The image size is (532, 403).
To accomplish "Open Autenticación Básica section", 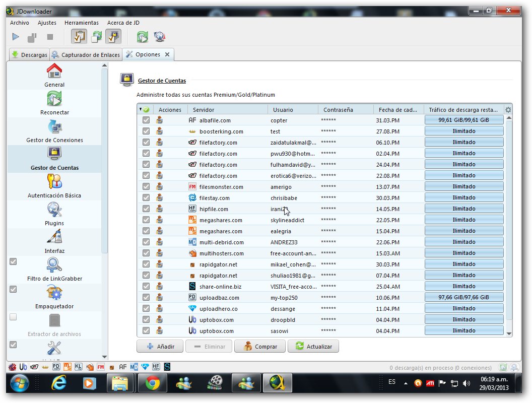I will pos(54,186).
